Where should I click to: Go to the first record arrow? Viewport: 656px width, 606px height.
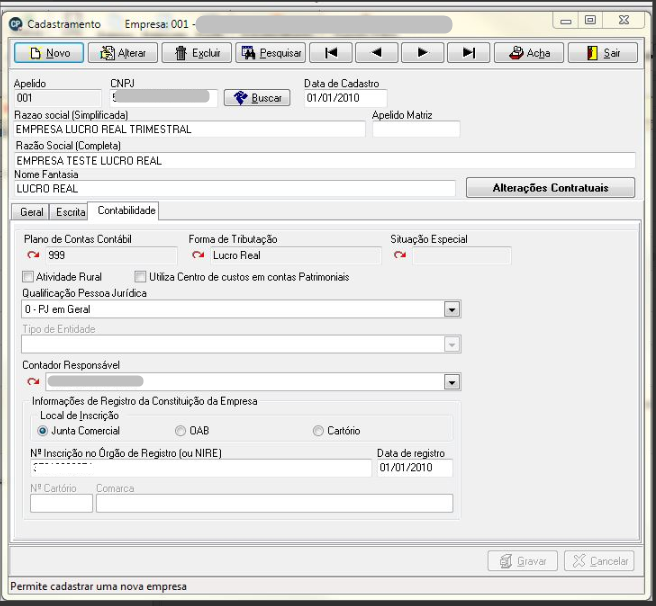(x=331, y=53)
